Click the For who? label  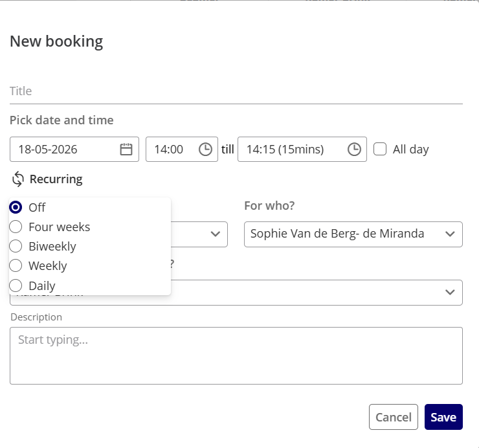click(269, 206)
